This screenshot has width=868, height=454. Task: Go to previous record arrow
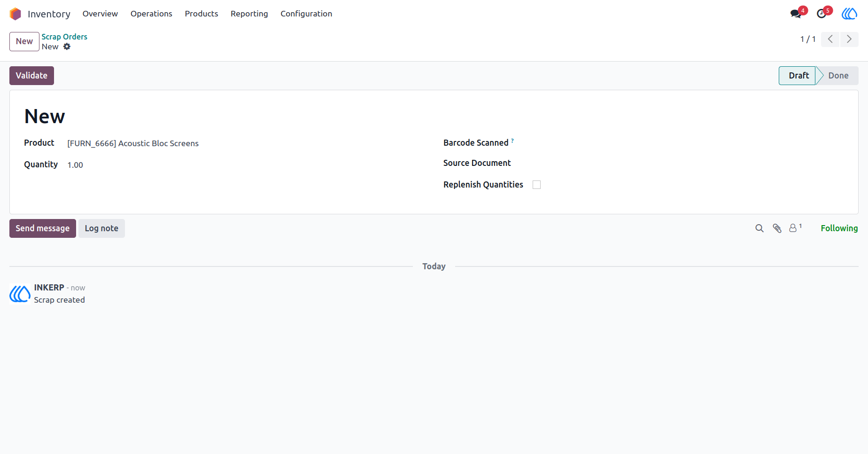(830, 39)
